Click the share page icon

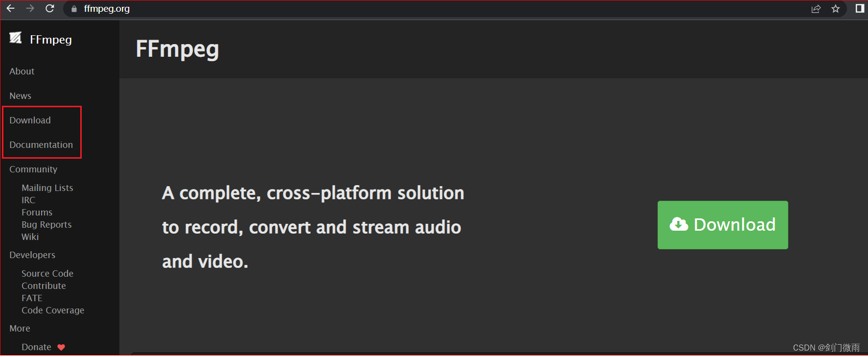[x=816, y=9]
